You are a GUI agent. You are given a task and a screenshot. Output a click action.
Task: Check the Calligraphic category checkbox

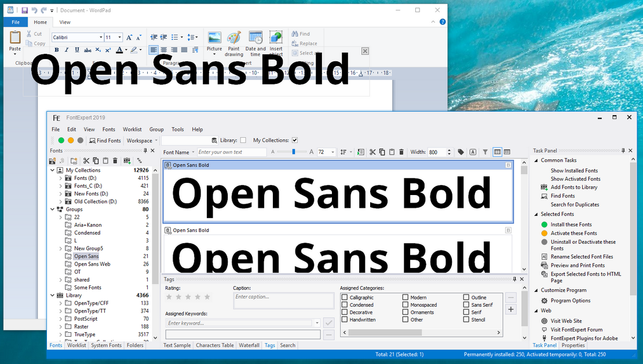coord(345,297)
